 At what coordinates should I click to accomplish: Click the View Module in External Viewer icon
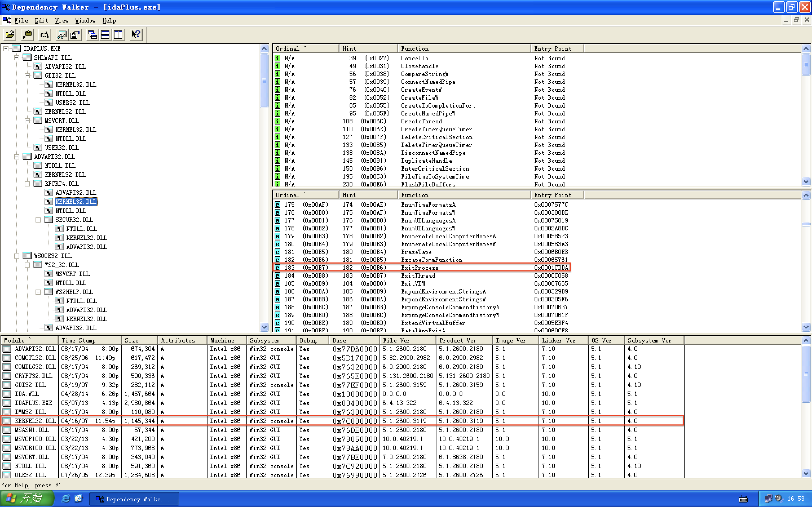coord(62,35)
